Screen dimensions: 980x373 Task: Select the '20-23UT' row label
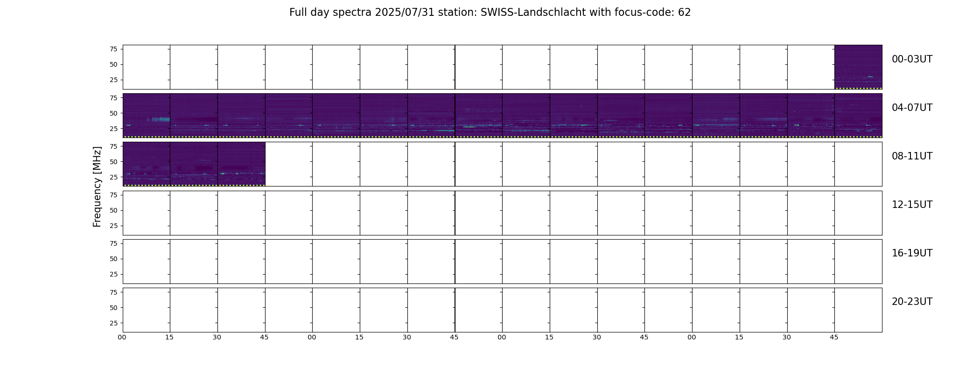click(x=912, y=302)
